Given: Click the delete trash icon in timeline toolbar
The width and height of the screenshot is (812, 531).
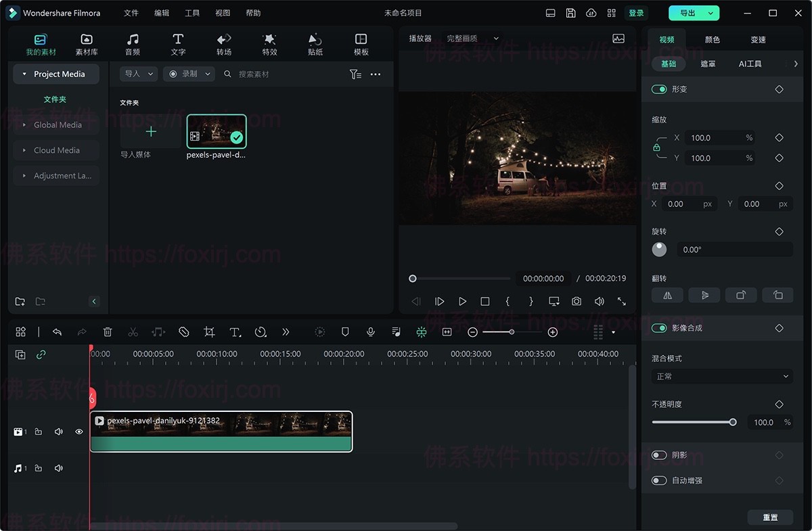Looking at the screenshot, I should [108, 332].
